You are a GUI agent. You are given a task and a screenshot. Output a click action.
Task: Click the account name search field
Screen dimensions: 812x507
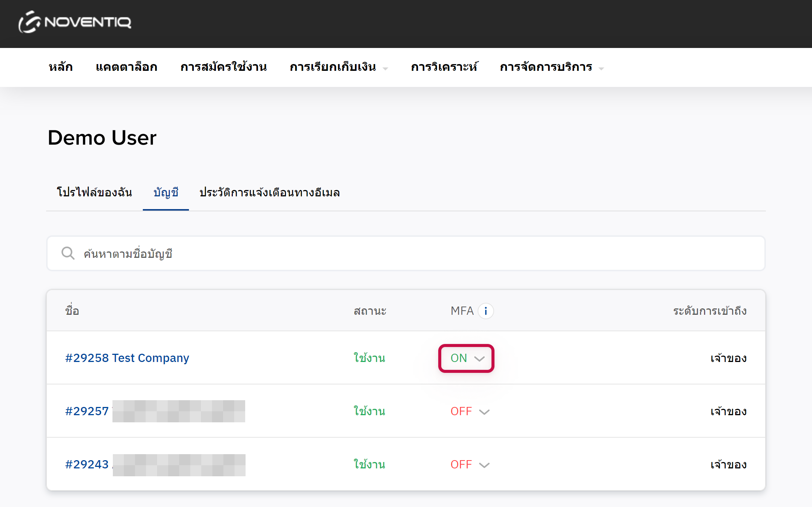click(x=412, y=254)
